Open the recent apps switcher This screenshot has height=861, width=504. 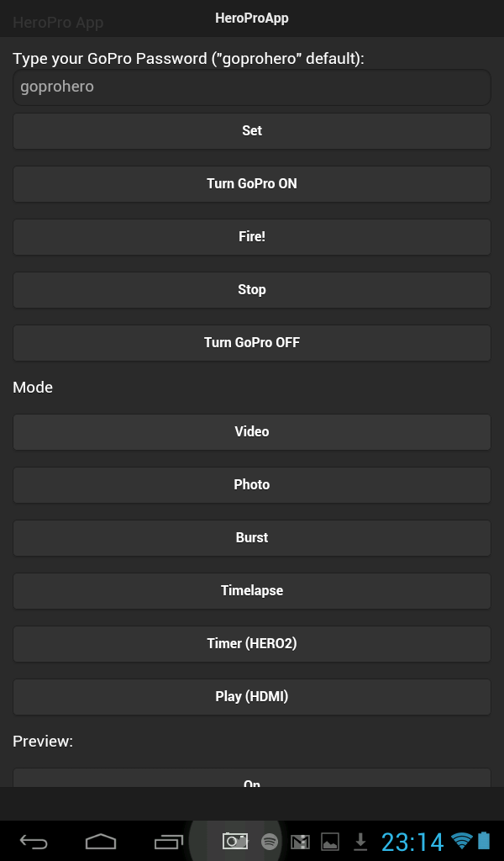coord(169,841)
